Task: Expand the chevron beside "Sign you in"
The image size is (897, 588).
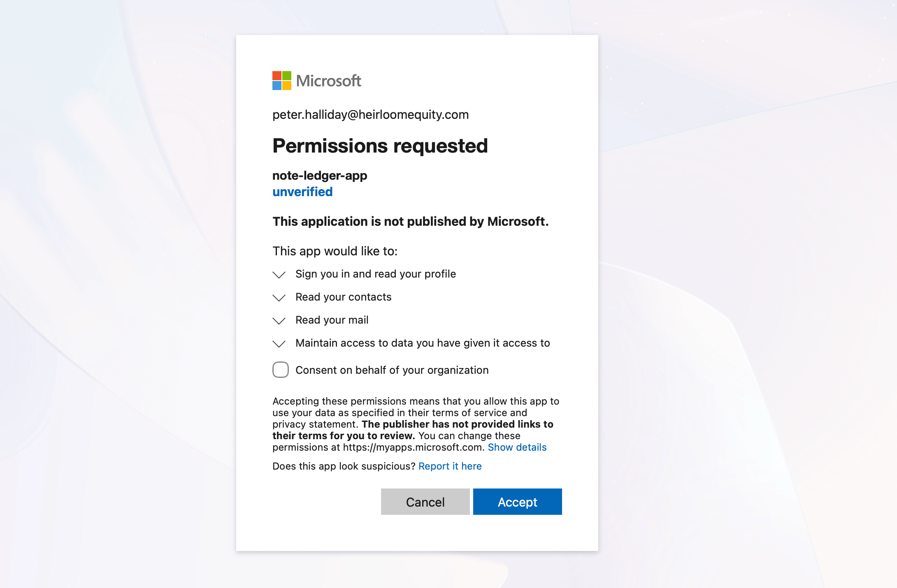Action: pos(279,275)
